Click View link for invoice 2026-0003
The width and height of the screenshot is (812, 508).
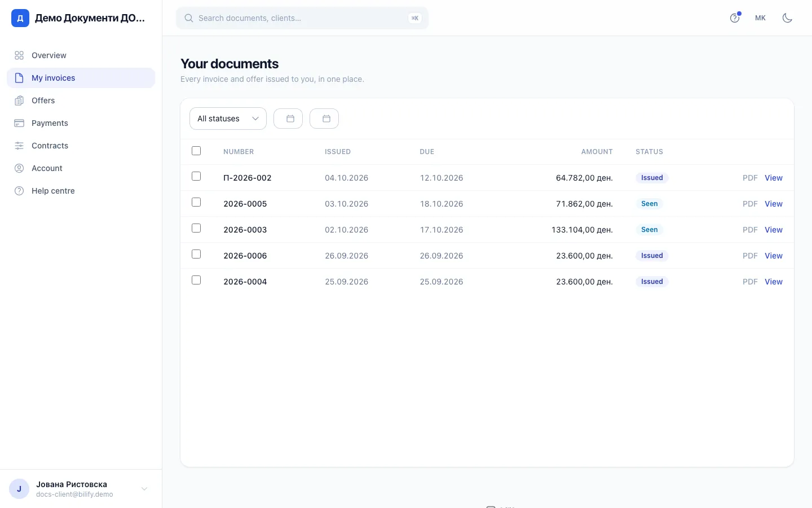pyautogui.click(x=774, y=230)
